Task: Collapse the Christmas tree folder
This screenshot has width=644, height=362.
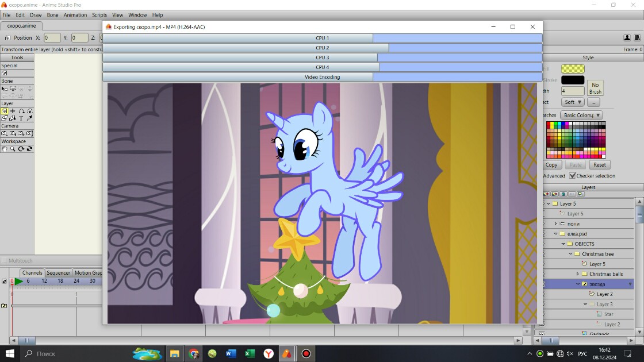Action: pos(570,253)
